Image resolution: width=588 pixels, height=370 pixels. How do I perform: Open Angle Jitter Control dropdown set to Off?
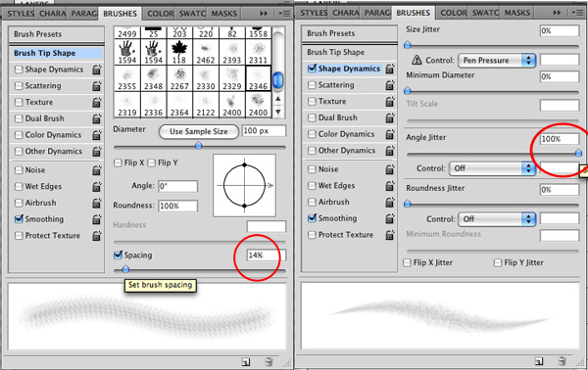coord(493,168)
